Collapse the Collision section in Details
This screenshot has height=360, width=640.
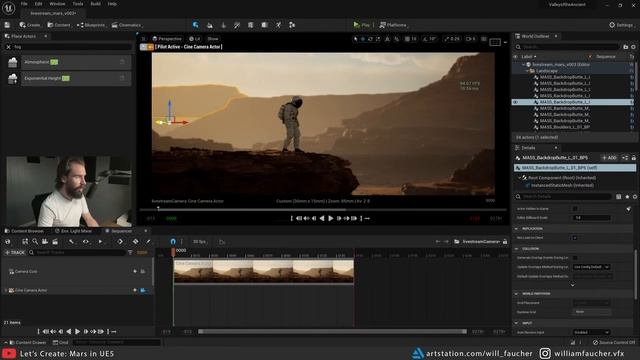pos(516,249)
